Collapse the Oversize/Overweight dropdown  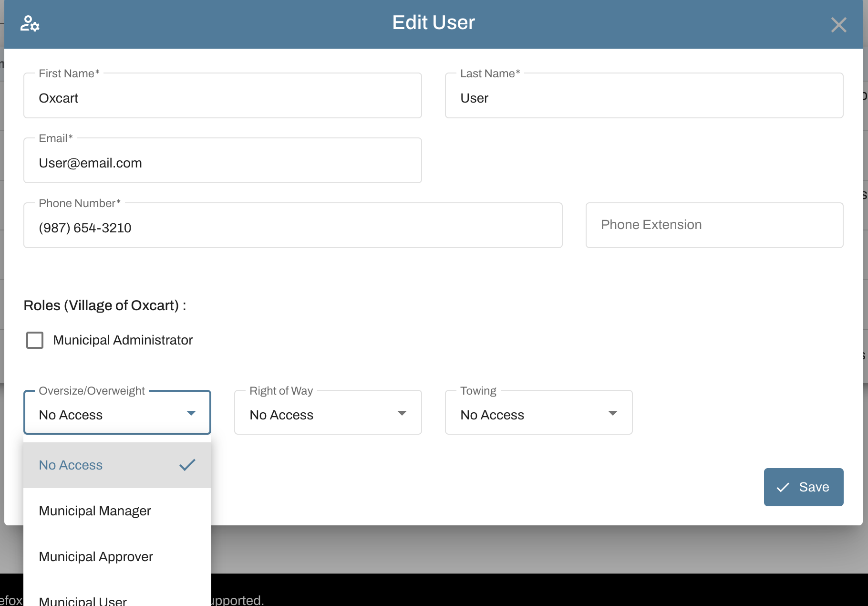pyautogui.click(x=117, y=413)
